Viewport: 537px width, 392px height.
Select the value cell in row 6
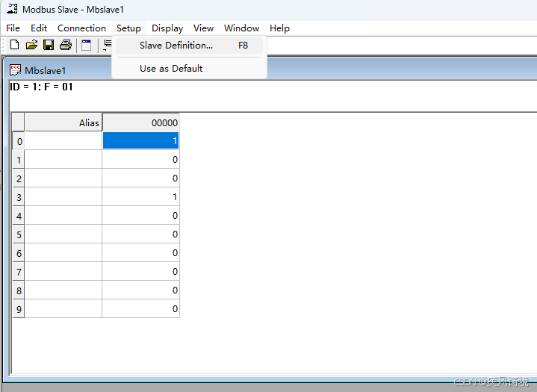(x=140, y=252)
